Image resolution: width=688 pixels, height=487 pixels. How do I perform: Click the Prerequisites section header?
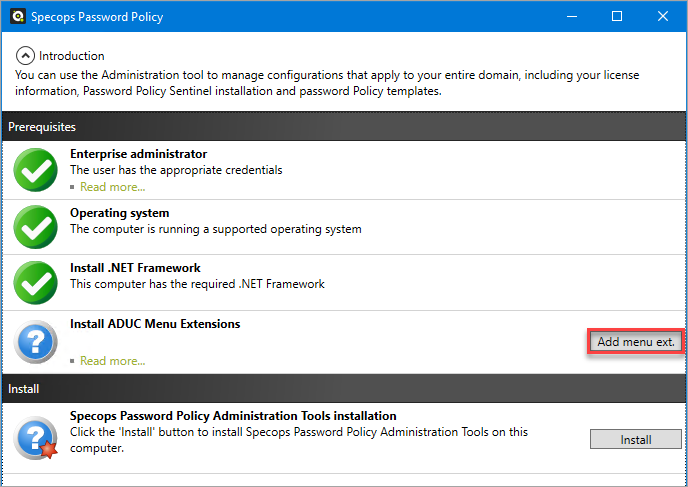[x=344, y=126]
